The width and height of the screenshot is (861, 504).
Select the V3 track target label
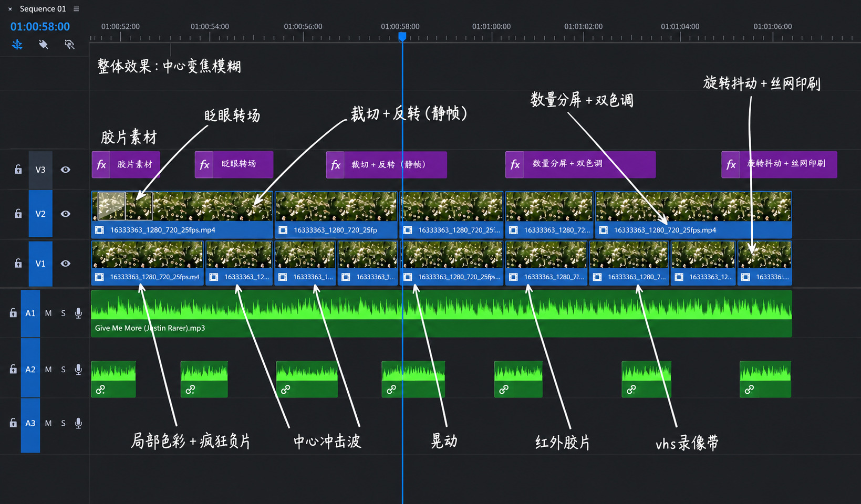point(40,170)
